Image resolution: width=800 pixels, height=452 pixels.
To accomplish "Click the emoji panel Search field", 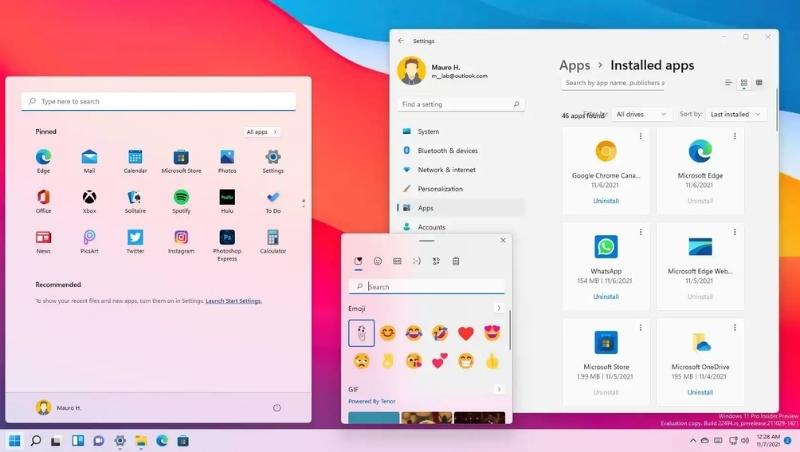I will click(427, 287).
